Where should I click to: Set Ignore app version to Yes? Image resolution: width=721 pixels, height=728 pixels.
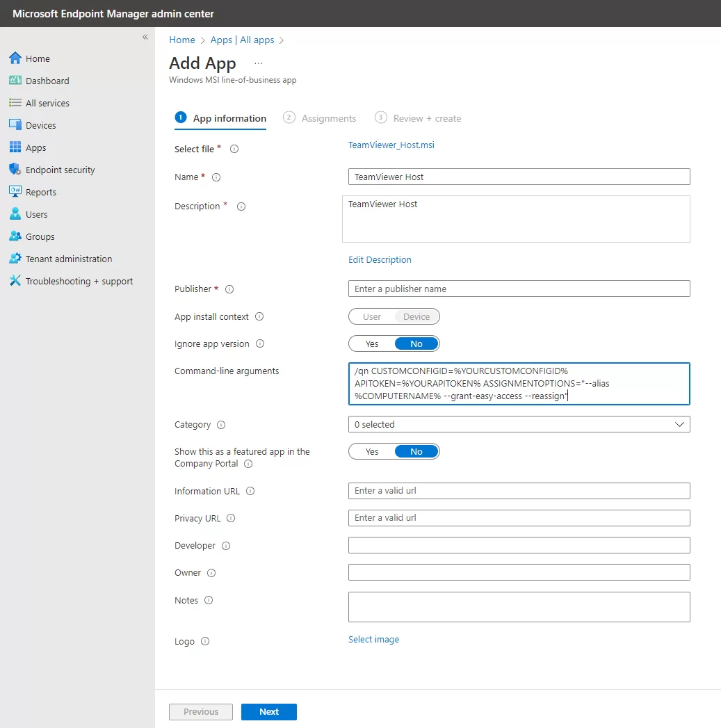click(372, 343)
